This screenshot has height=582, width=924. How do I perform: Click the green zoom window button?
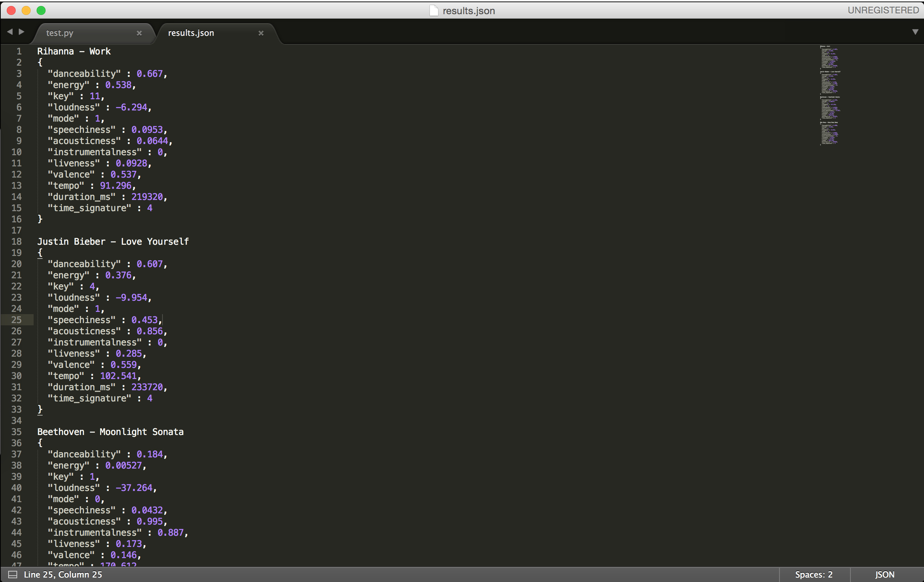(x=41, y=11)
